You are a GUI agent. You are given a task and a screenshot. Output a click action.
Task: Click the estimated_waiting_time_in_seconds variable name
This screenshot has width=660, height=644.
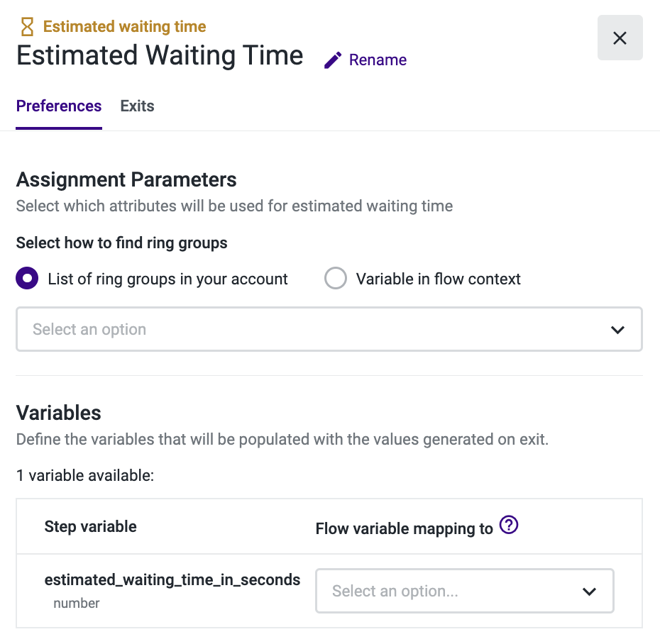click(172, 580)
